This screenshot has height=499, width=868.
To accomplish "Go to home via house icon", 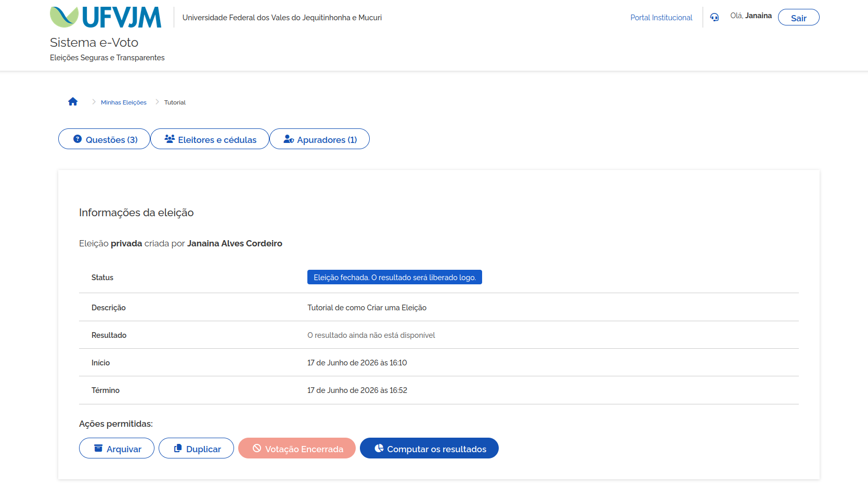I will (x=73, y=102).
